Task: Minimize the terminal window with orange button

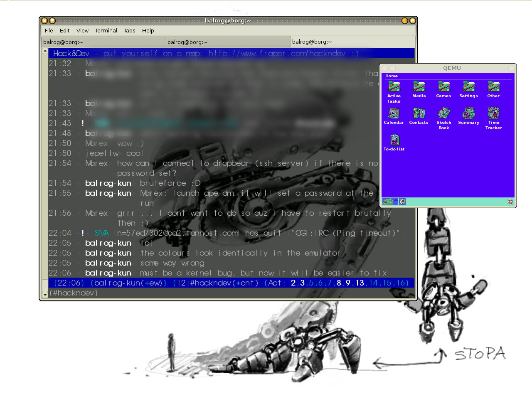Action: [x=405, y=21]
